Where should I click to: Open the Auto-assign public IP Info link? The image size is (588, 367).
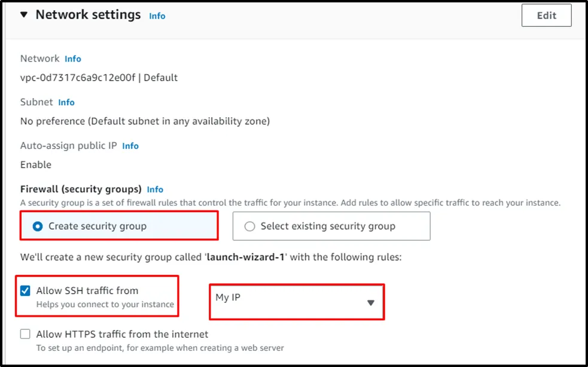(x=130, y=146)
